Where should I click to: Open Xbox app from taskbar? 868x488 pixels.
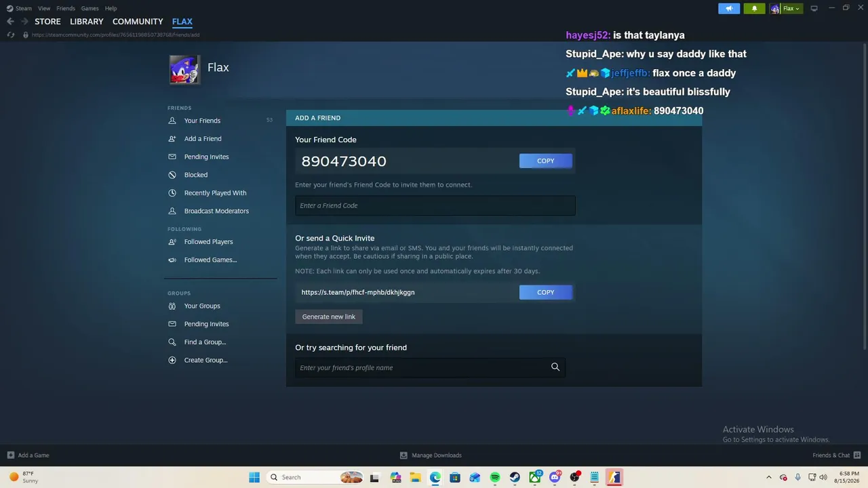click(x=535, y=477)
